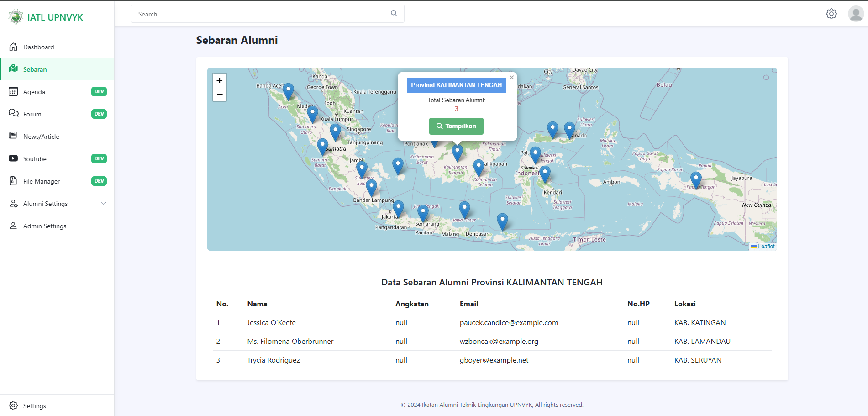Zoom out the map with minus button
868x416 pixels.
220,94
